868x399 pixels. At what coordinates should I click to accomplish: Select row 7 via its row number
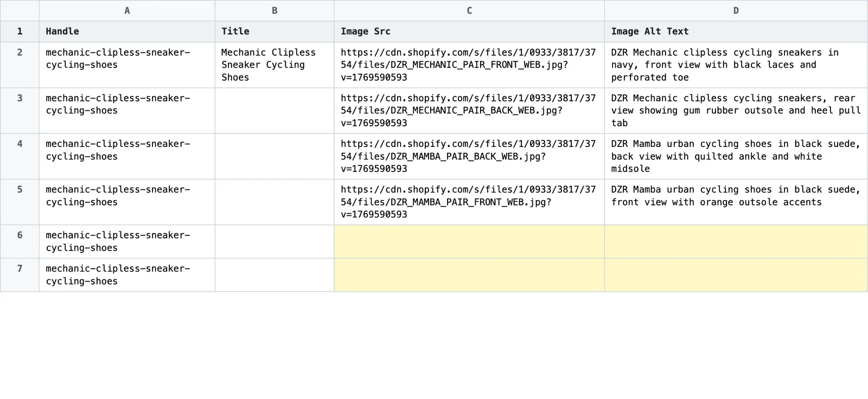click(x=20, y=275)
